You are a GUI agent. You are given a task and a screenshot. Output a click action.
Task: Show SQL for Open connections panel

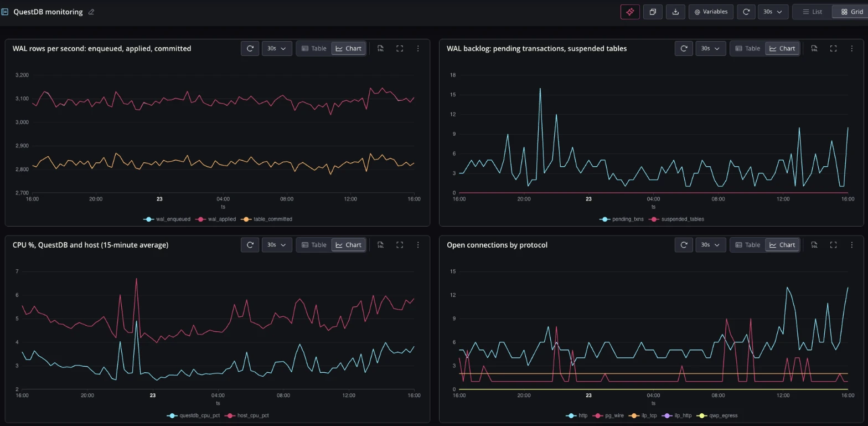click(x=814, y=244)
